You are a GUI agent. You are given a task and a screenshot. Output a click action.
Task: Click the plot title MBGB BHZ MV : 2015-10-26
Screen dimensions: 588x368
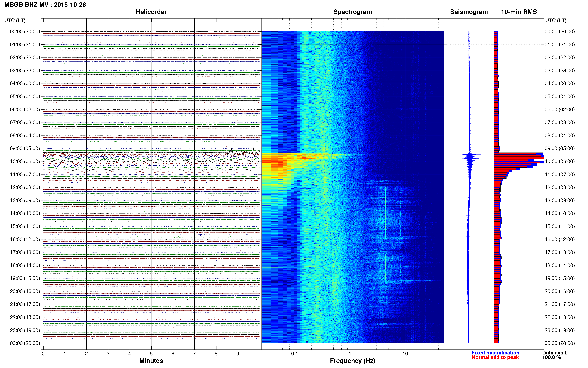(x=45, y=5)
